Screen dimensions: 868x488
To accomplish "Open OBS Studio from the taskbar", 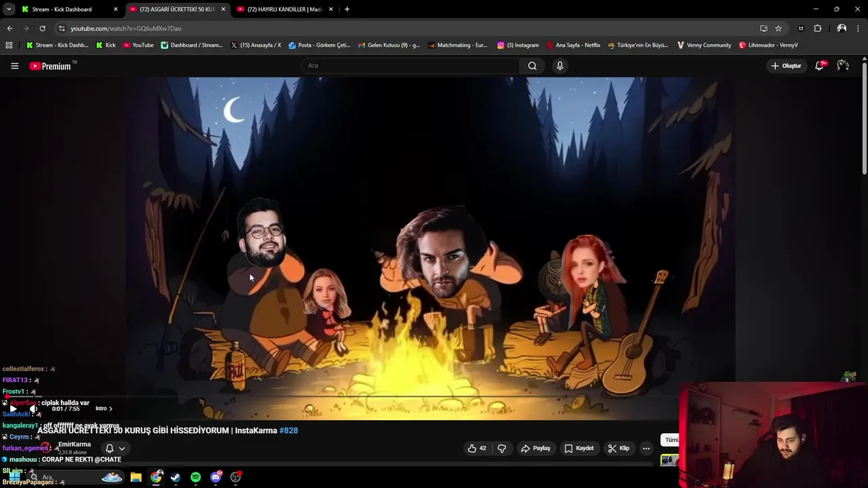I will point(235,477).
